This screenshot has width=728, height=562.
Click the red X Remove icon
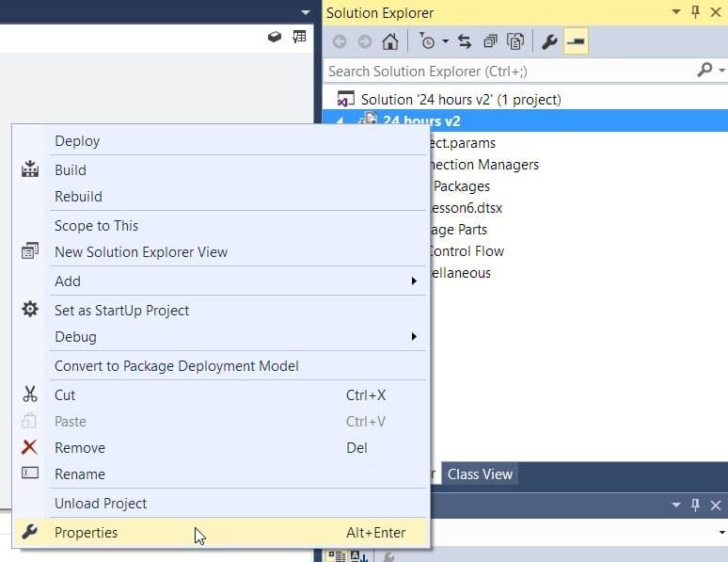click(29, 447)
